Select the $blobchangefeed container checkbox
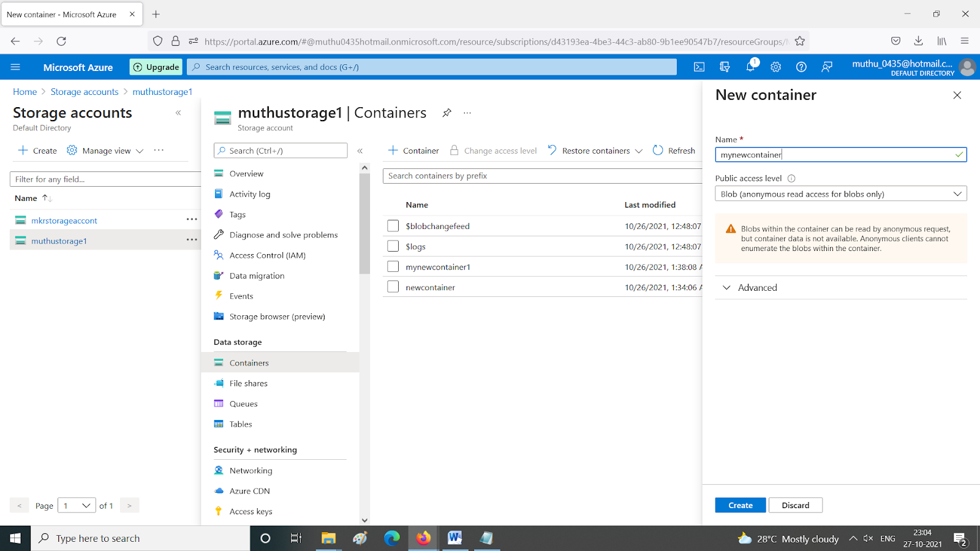Screen dimensions: 980x551 [x=393, y=226]
